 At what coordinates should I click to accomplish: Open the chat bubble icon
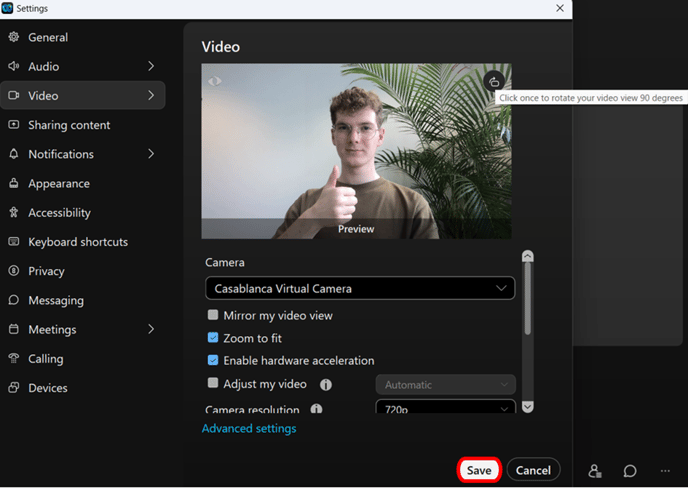630,470
